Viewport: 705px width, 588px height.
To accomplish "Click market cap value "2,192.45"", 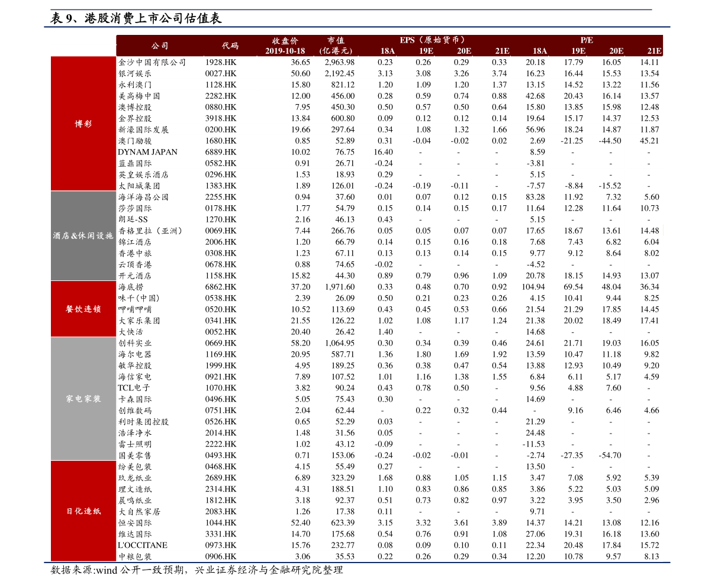I will [339, 74].
